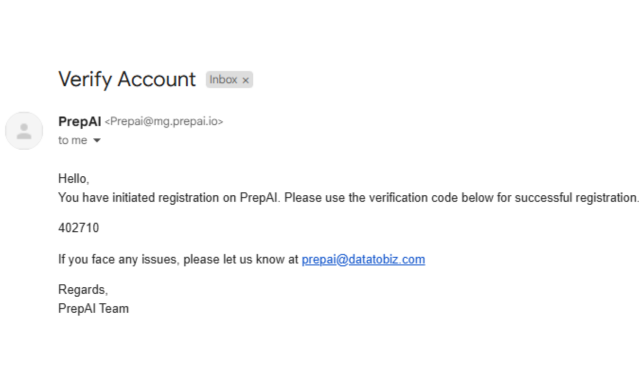640x385 pixels.
Task: Click the verification code 402710
Action: [x=78, y=227]
